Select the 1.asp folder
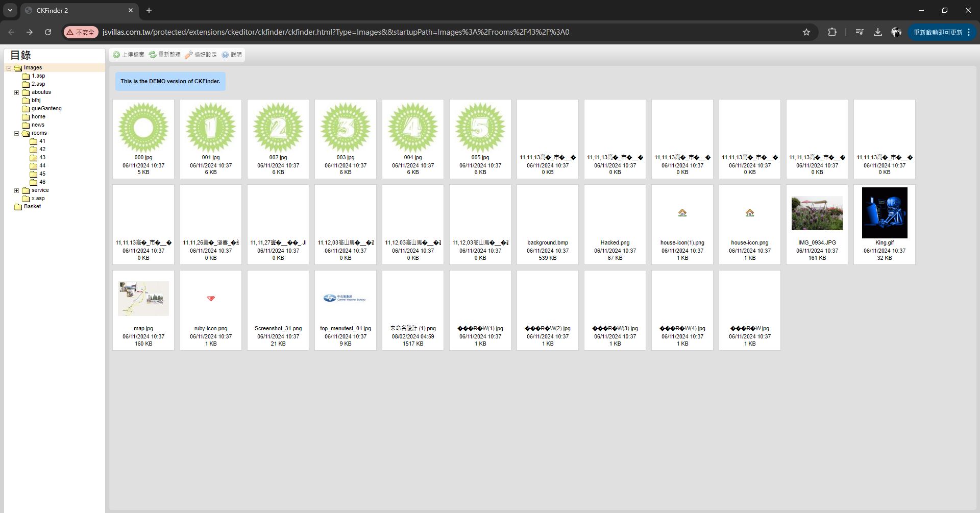 point(38,76)
